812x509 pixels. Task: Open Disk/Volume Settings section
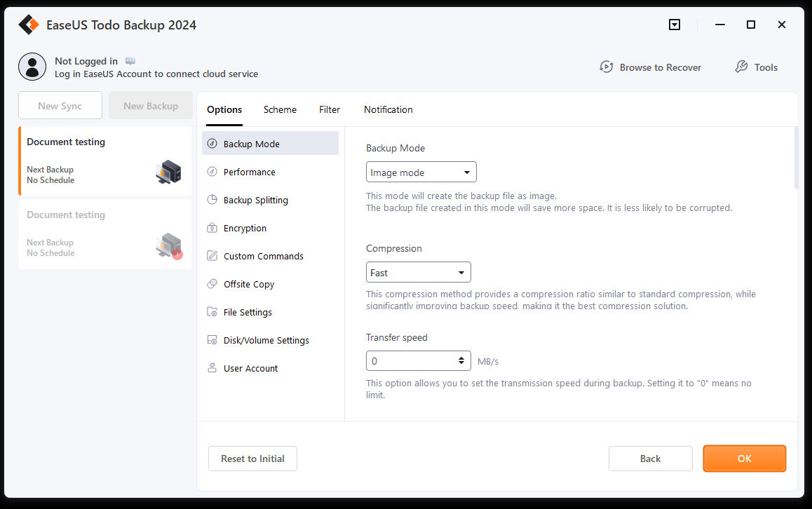pos(271,339)
